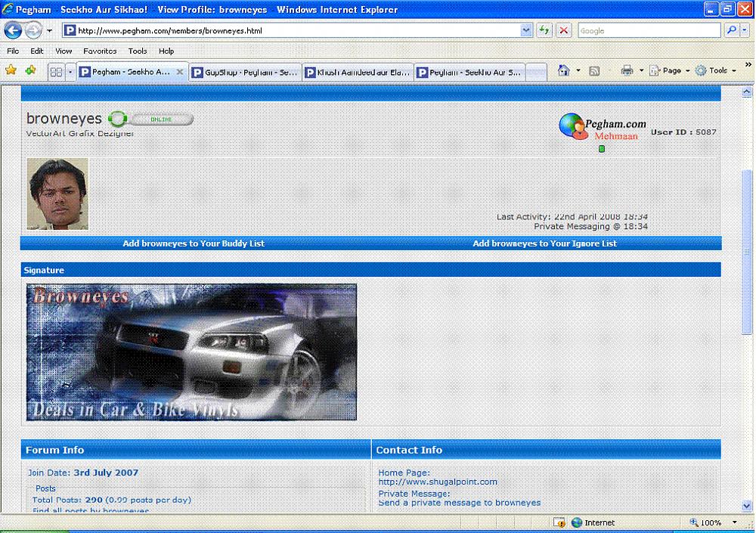Click the Back navigation arrow button
The height and width of the screenshot is (533, 756).
pyautogui.click(x=14, y=30)
